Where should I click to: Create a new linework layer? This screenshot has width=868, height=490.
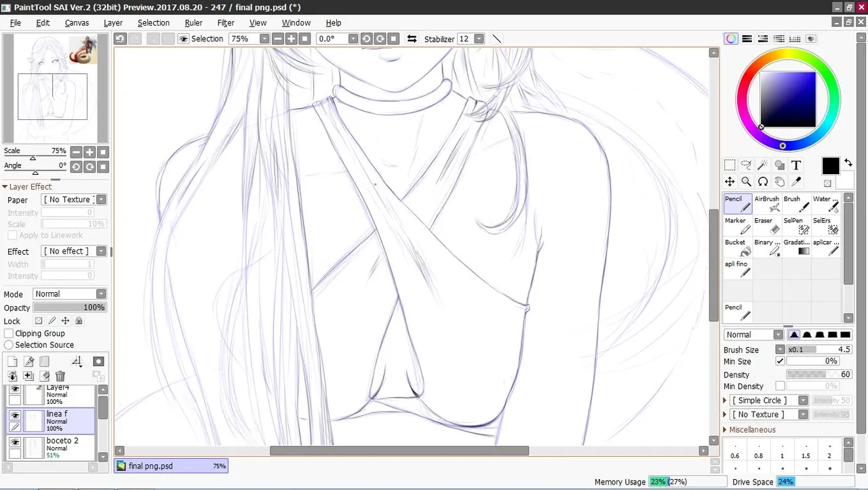coord(28,362)
